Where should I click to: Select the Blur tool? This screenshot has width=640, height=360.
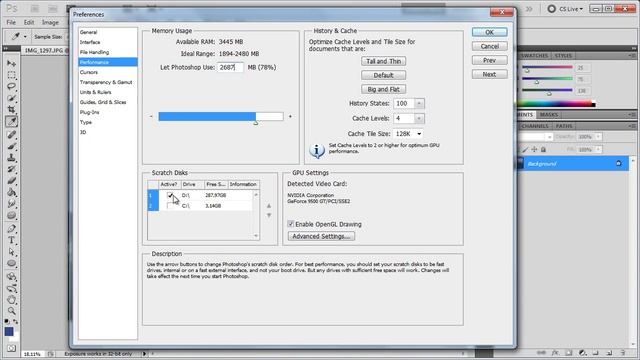click(11, 204)
